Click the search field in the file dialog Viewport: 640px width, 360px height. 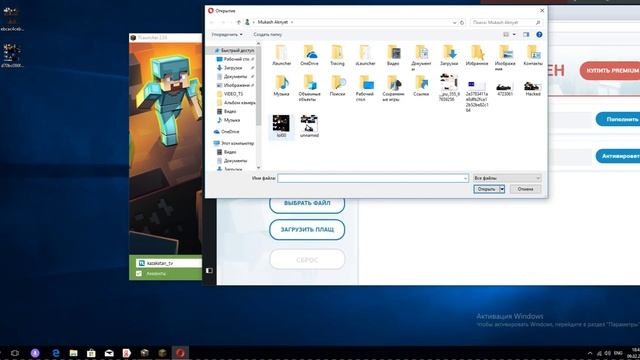[506, 22]
